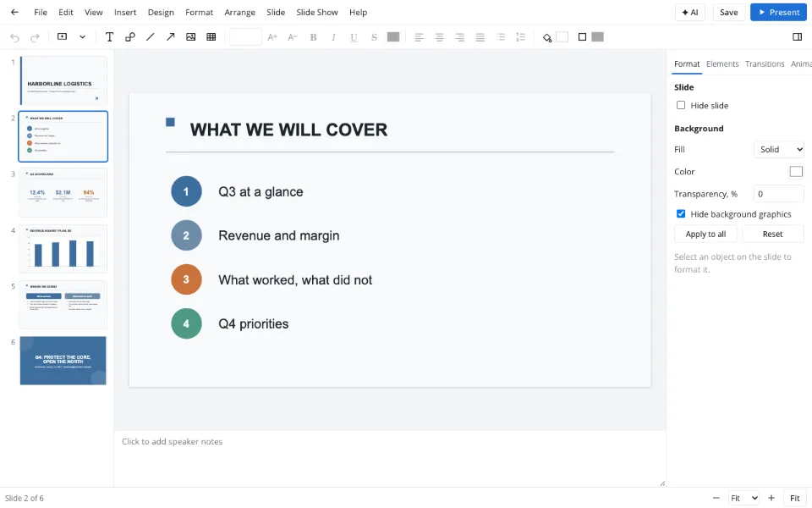Open the View menu
Screen dimensions: 812x508
coord(94,12)
